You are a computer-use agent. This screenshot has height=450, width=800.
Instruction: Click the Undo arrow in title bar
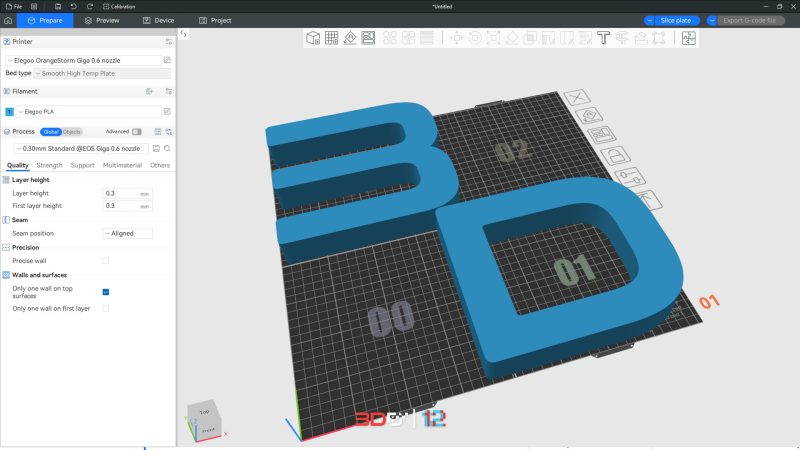click(x=73, y=6)
